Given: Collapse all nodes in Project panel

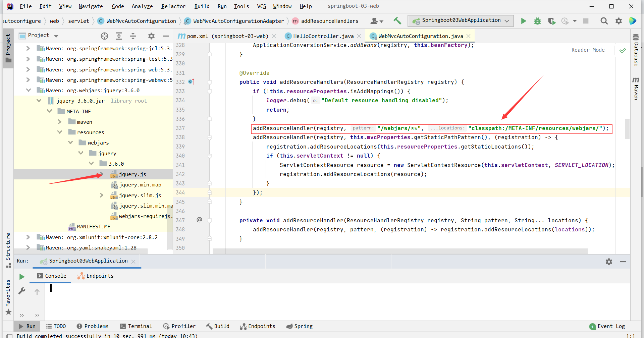Looking at the screenshot, I should (x=133, y=36).
